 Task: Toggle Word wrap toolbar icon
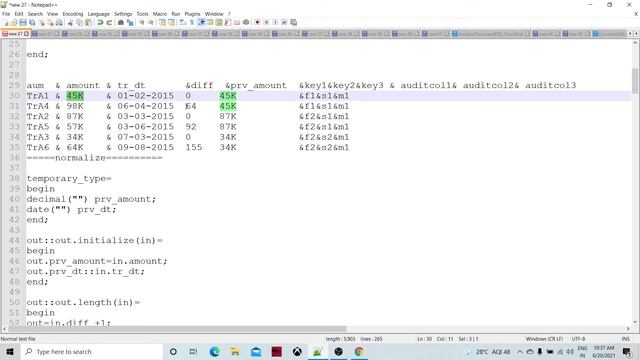[x=183, y=22]
